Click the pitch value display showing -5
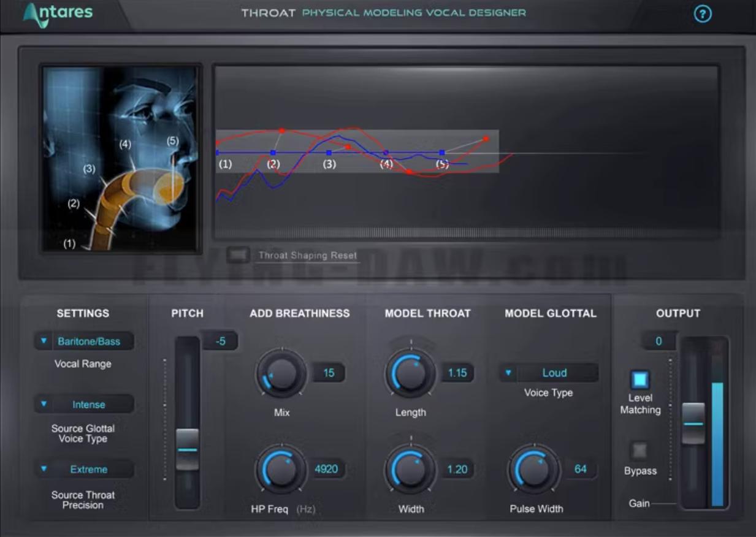Viewport: 756px width, 537px height. [220, 341]
